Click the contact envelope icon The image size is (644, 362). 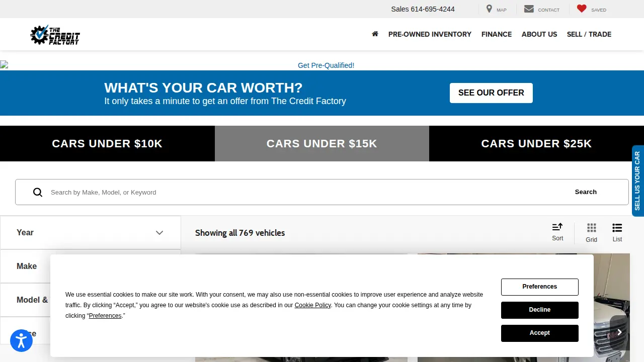click(529, 9)
